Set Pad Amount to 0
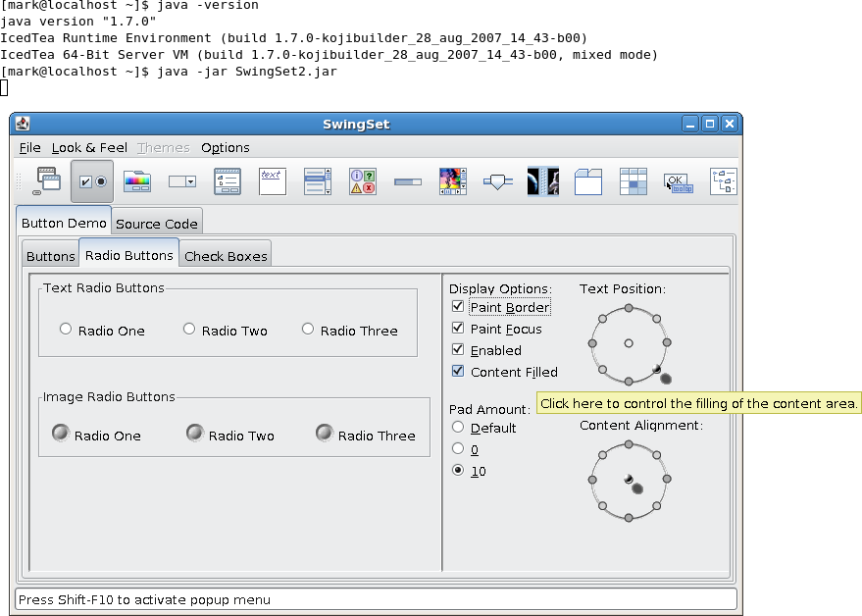The height and width of the screenshot is (616, 862). click(458, 449)
